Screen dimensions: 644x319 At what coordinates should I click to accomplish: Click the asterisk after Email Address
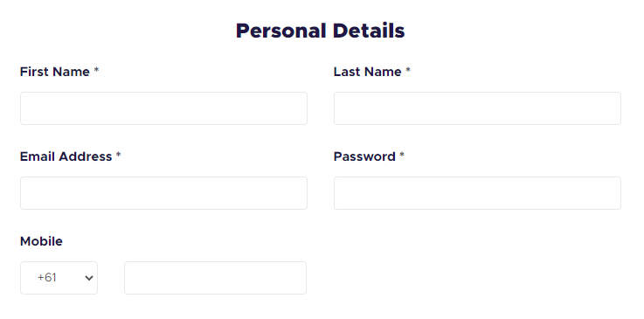pyautogui.click(x=118, y=156)
